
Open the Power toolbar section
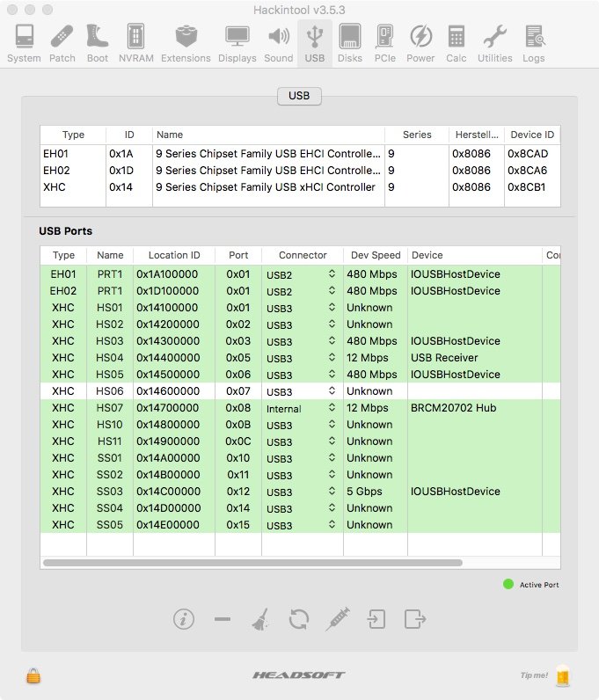point(420,43)
